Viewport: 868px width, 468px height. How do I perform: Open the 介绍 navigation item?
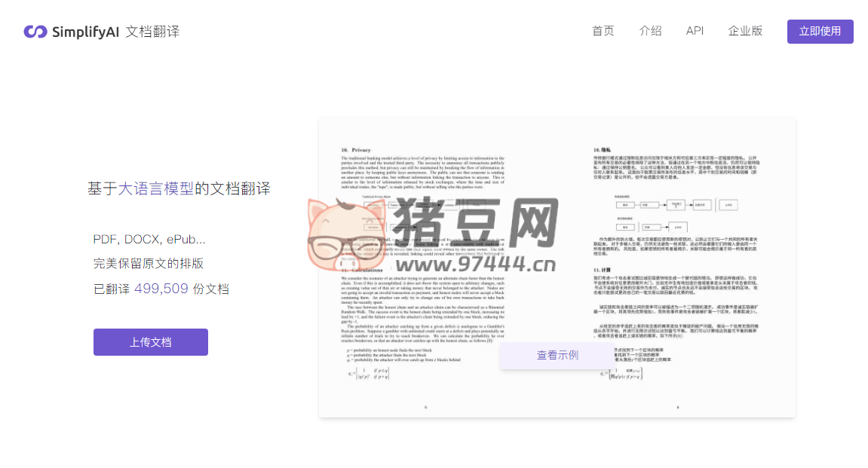tap(650, 31)
